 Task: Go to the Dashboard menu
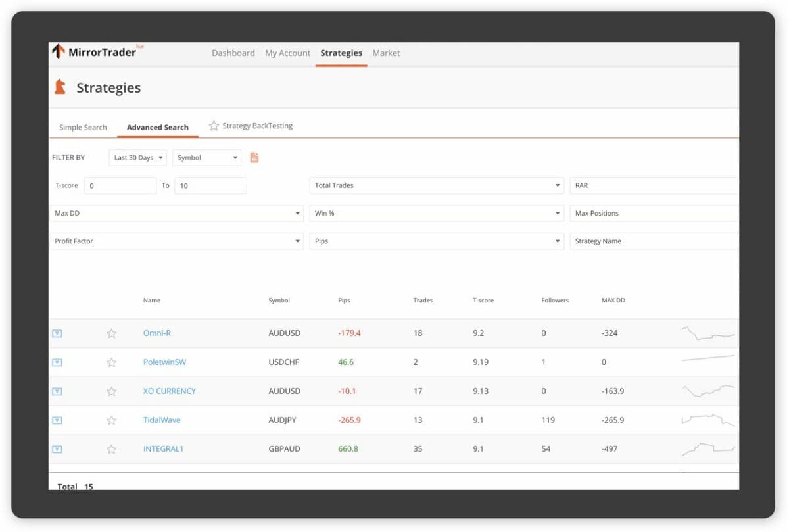click(233, 53)
